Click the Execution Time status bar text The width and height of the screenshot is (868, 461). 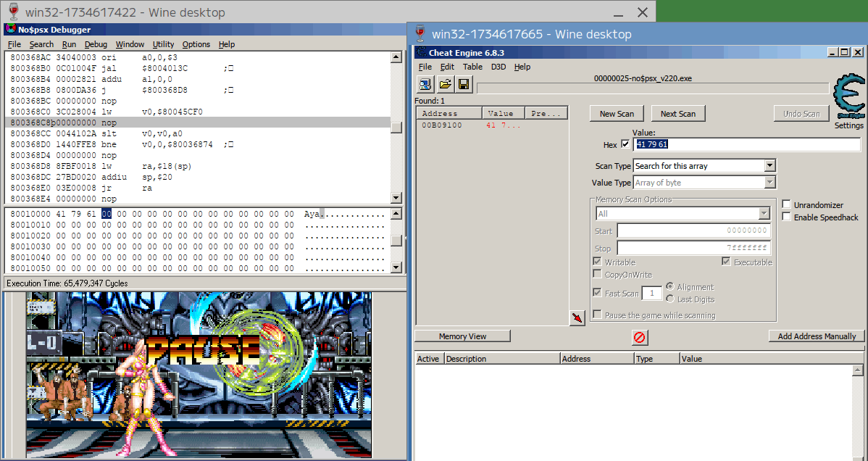click(67, 283)
